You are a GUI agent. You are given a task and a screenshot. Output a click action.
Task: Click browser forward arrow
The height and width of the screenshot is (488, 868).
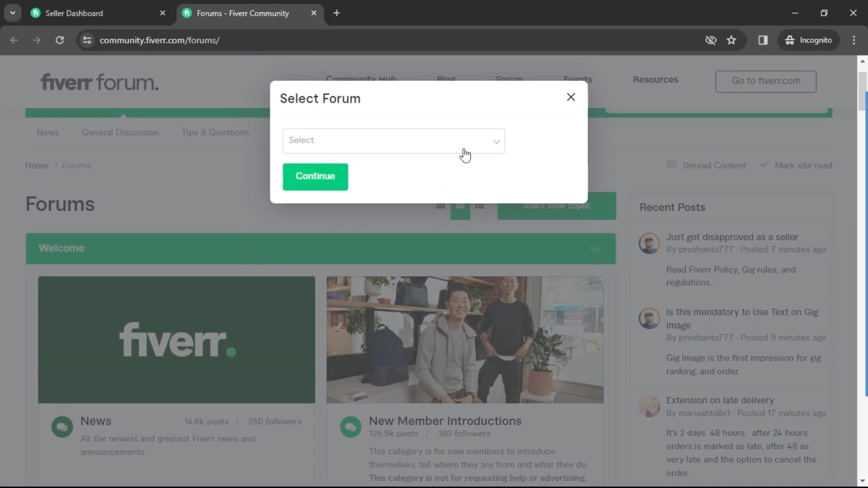click(37, 40)
